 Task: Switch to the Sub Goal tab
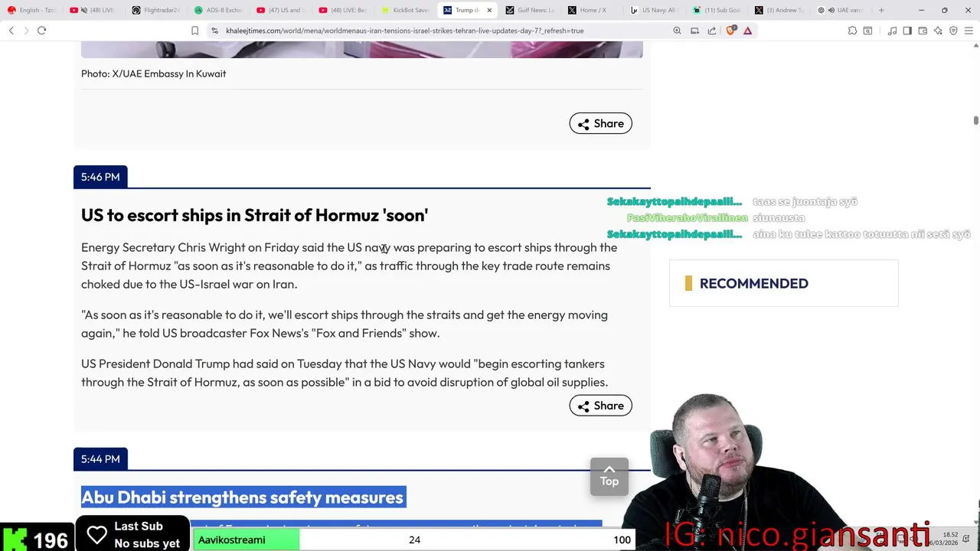[x=716, y=10]
